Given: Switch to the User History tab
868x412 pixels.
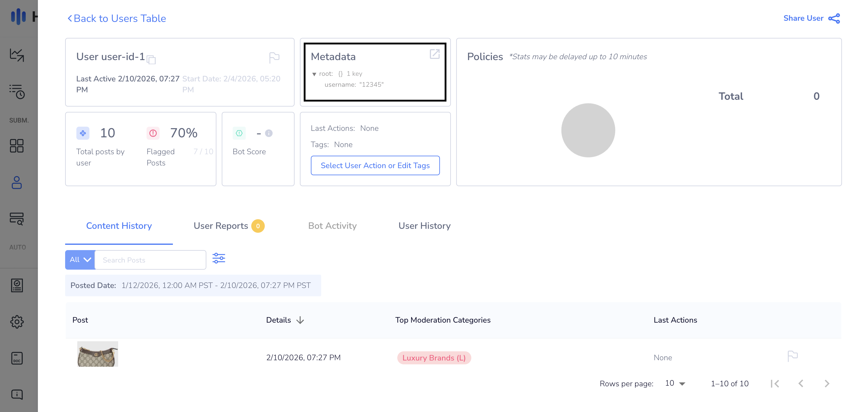Looking at the screenshot, I should (x=424, y=226).
